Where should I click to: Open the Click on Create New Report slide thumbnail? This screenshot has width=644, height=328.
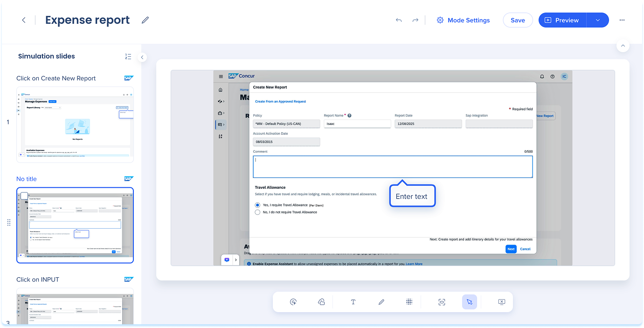click(75, 124)
